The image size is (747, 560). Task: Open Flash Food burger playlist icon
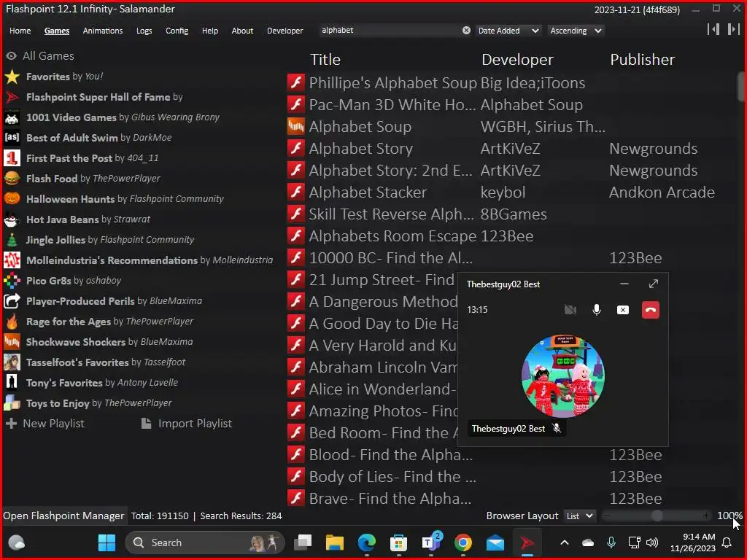[12, 179]
